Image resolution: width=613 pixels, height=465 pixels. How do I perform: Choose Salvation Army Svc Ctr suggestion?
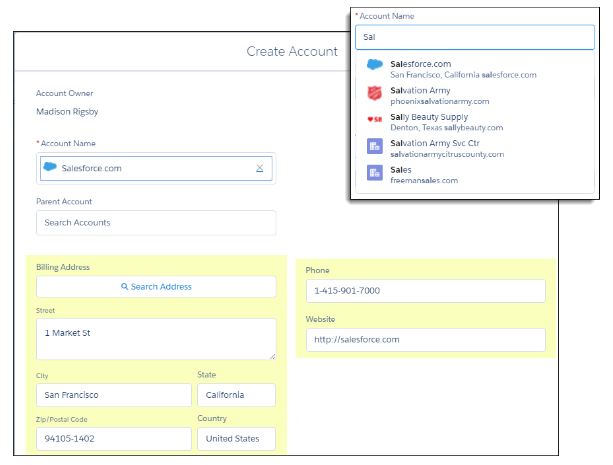tap(475, 148)
